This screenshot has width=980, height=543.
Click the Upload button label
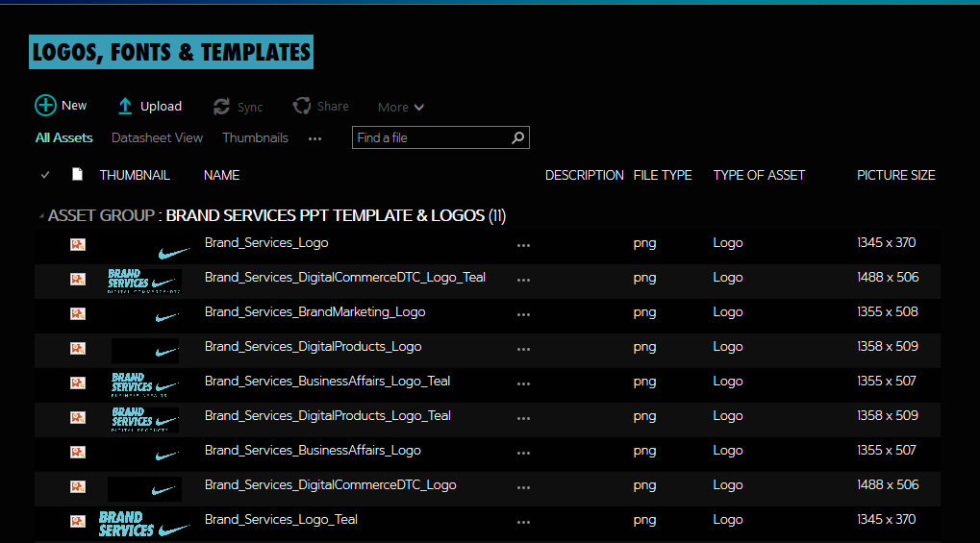point(161,107)
